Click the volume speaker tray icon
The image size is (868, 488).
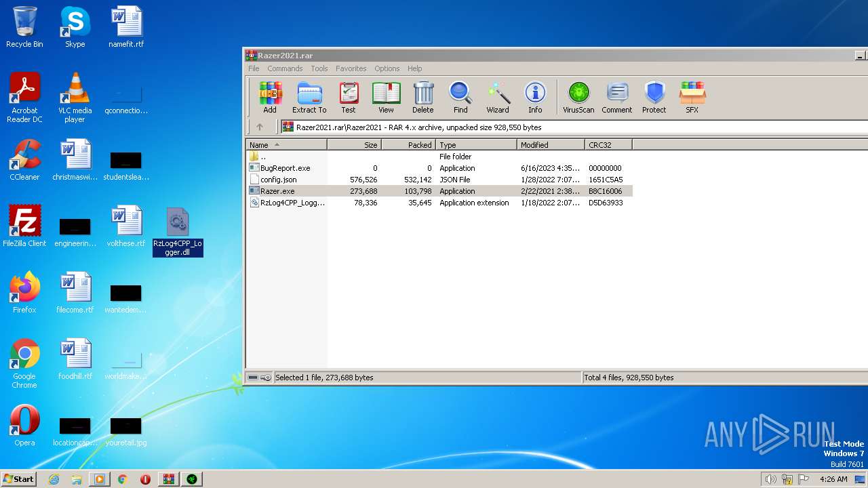coord(770,479)
